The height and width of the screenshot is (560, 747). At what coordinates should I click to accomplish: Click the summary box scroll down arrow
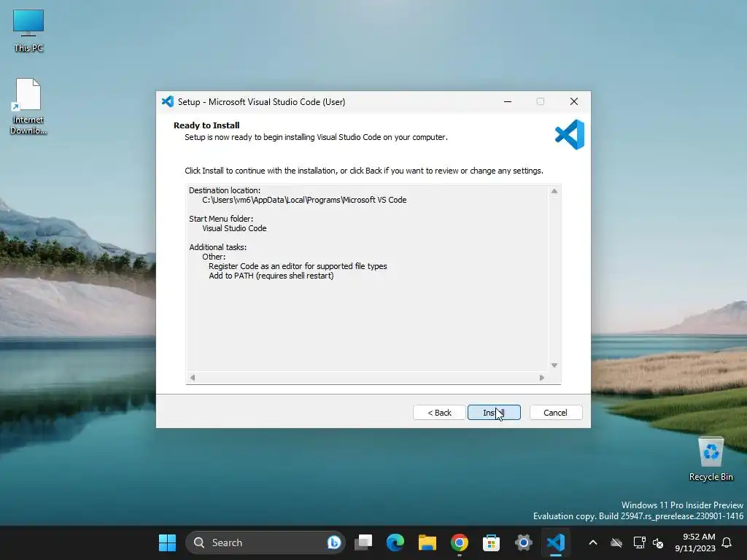click(554, 365)
